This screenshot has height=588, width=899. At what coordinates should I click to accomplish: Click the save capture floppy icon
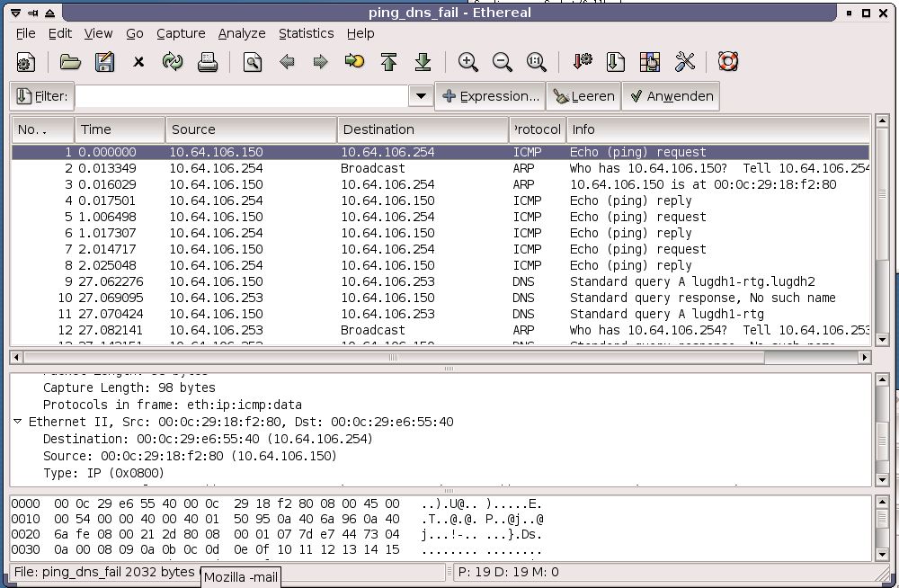pyautogui.click(x=104, y=62)
